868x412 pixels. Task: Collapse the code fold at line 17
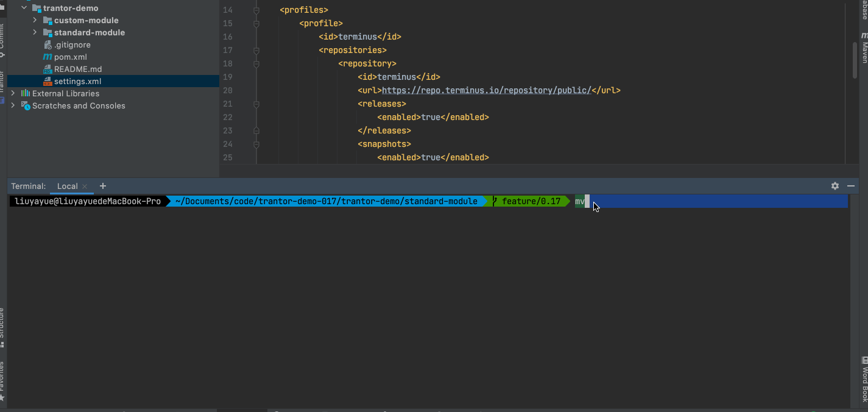[x=256, y=49]
